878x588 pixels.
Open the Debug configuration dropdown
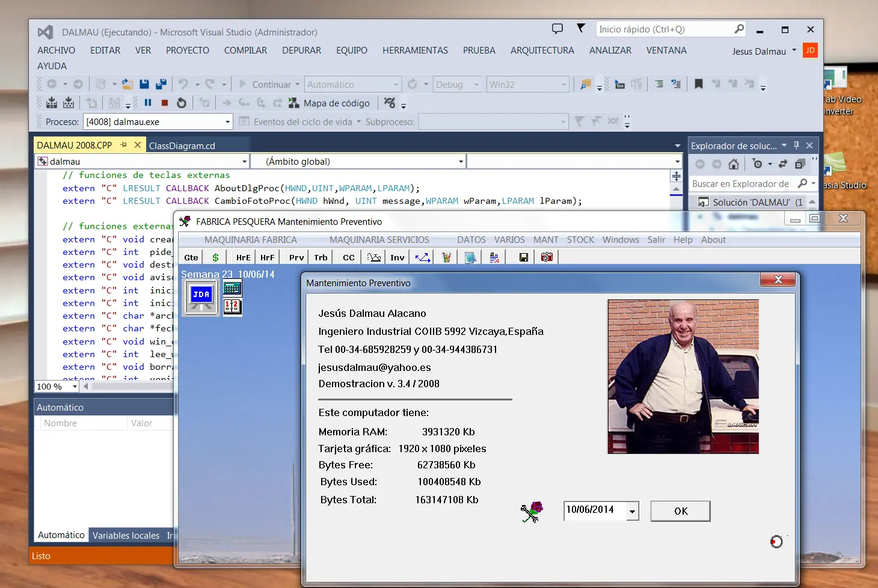point(476,84)
